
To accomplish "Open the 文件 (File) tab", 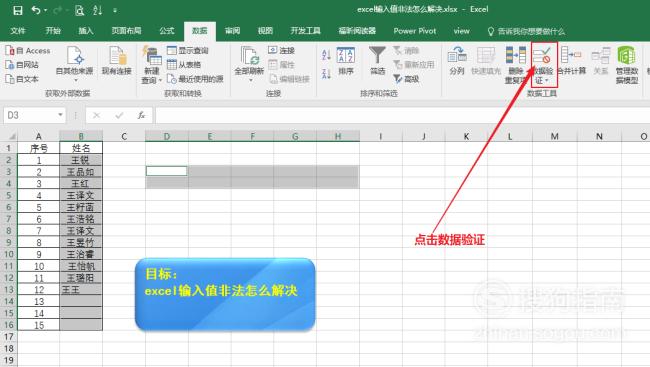I will [18, 31].
